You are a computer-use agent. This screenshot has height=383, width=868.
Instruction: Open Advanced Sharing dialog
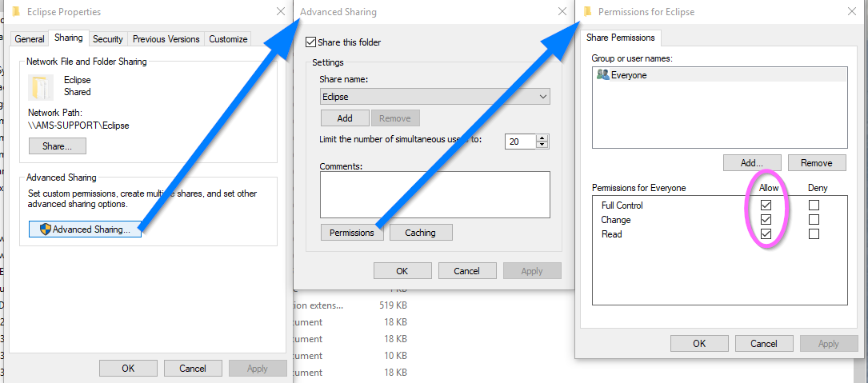[85, 229]
